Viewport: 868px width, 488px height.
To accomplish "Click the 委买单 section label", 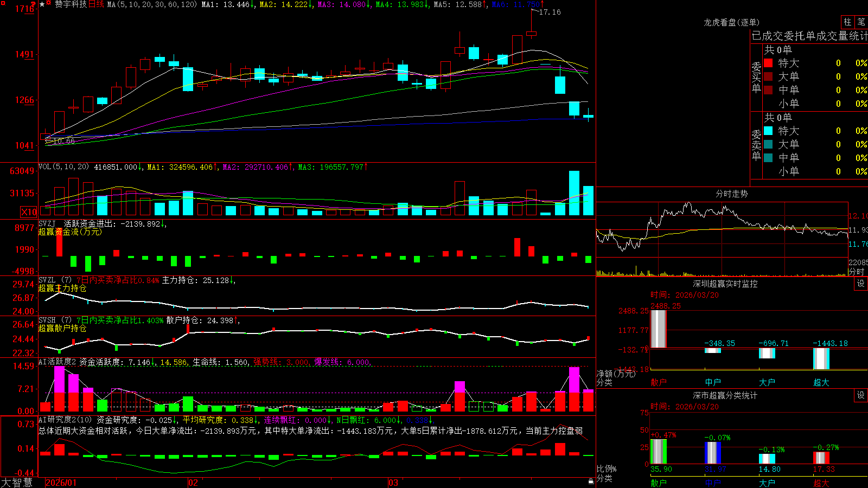I will tap(756, 77).
